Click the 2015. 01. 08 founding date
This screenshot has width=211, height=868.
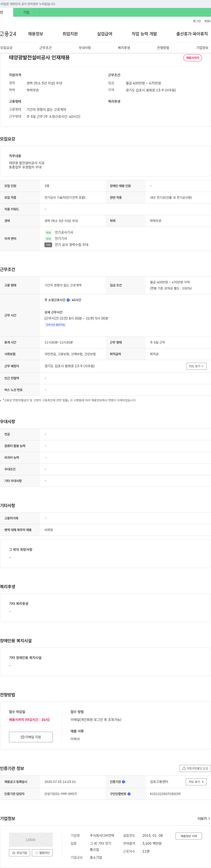(x=152, y=836)
